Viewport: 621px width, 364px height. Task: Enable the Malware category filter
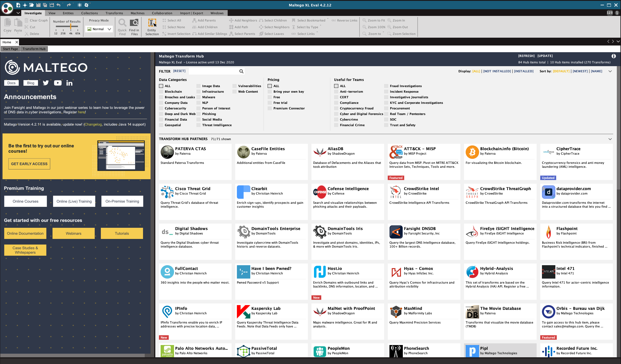coord(199,97)
